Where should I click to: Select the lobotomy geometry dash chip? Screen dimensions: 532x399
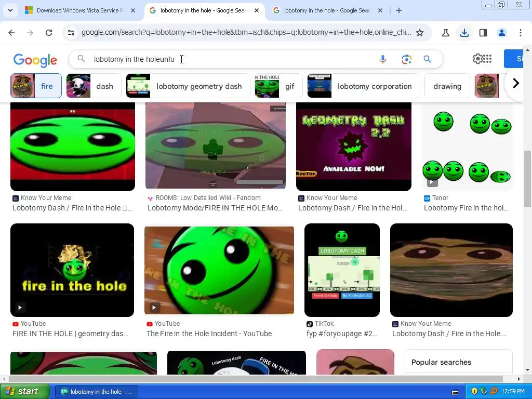[188, 86]
